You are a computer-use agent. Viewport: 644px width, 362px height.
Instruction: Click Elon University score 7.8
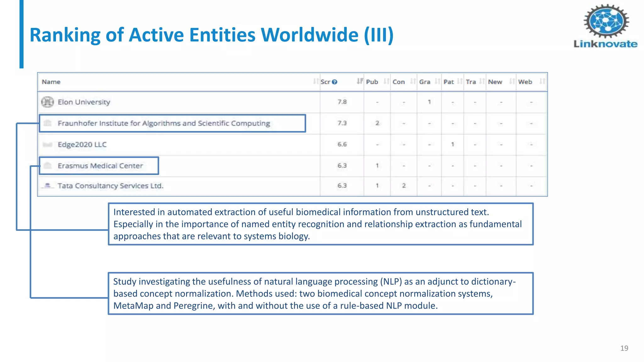[x=342, y=102]
